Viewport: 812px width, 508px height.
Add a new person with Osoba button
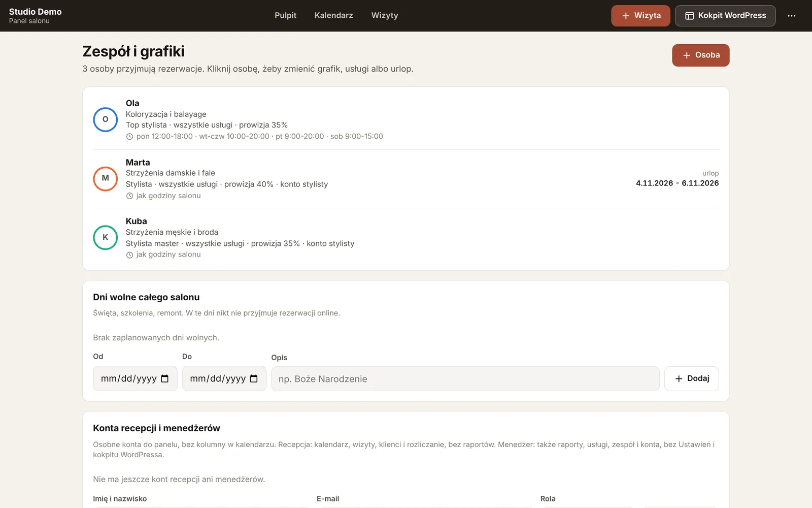(700, 55)
